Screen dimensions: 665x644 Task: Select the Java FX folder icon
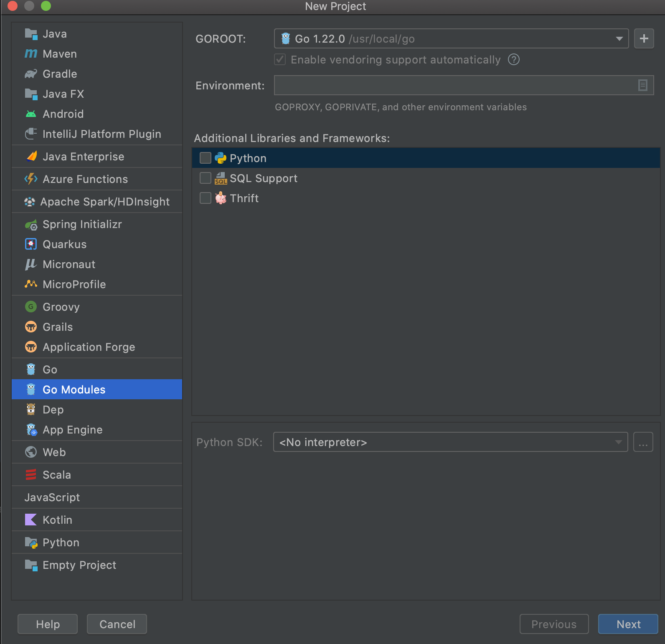coord(31,94)
